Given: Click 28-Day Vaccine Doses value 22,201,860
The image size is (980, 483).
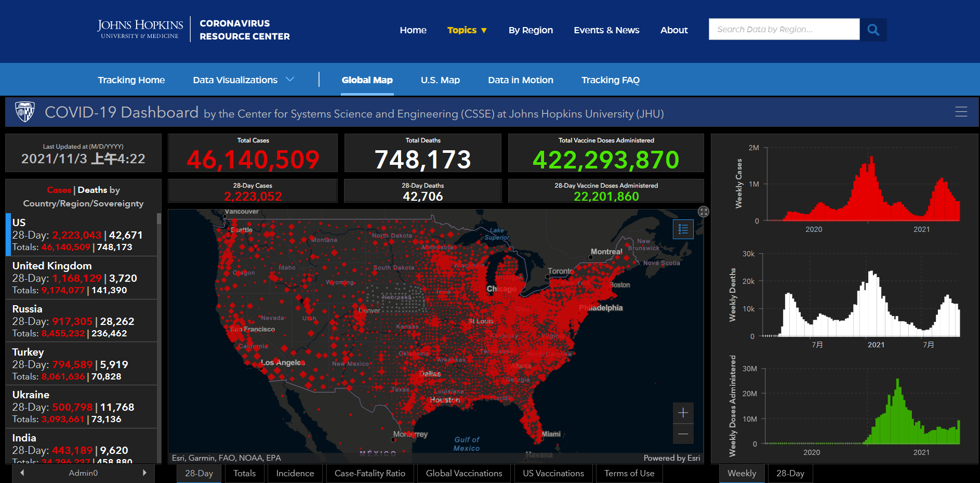Looking at the screenshot, I should point(606,197).
